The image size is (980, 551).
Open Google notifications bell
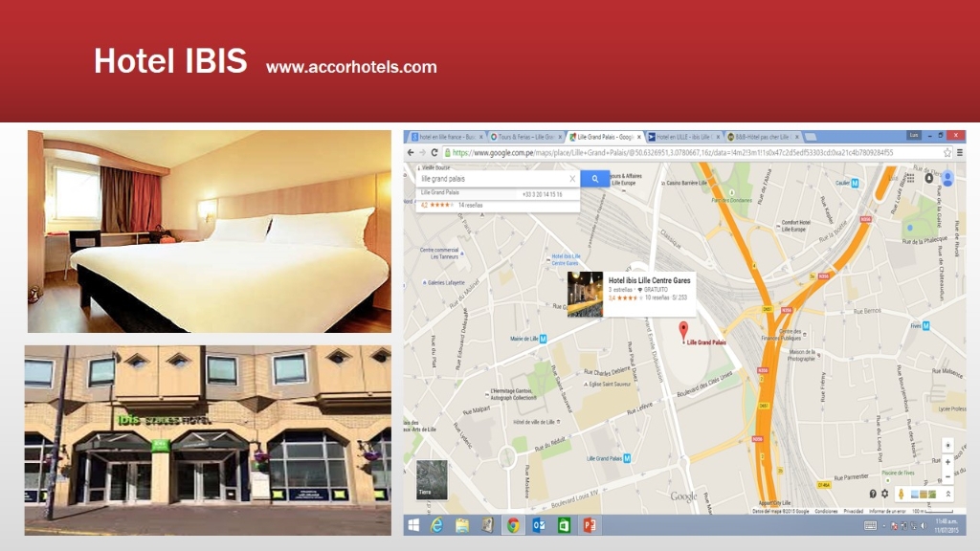[928, 179]
